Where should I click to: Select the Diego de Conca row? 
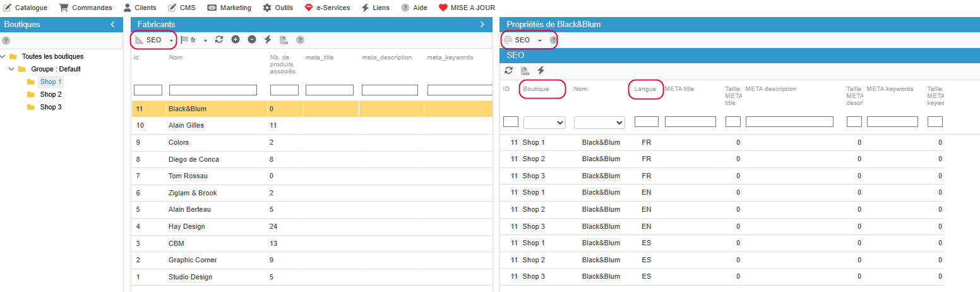(312, 159)
